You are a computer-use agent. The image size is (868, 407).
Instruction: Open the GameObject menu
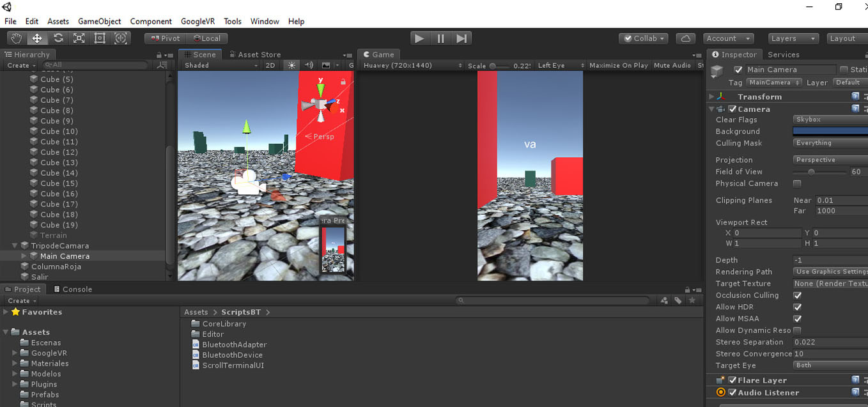tap(99, 21)
